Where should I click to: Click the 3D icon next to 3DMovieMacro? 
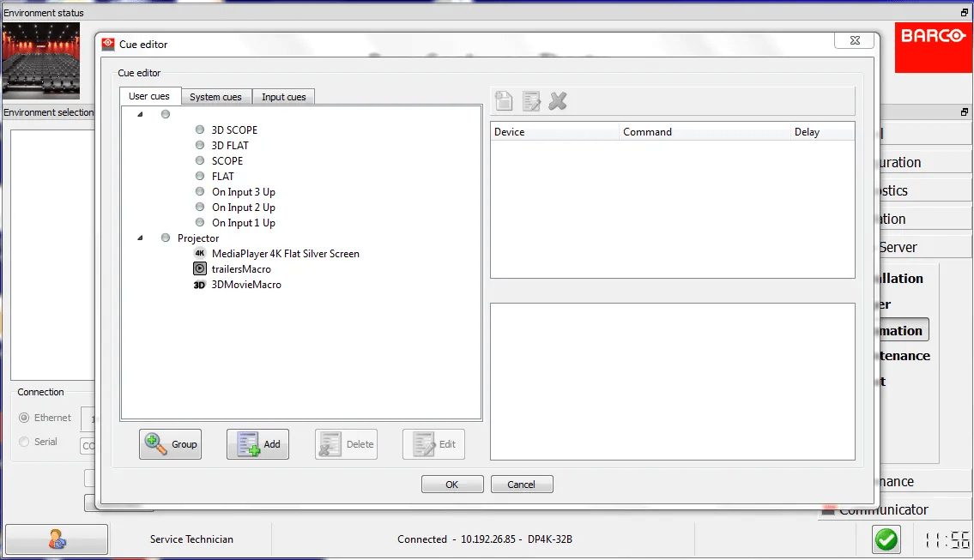[199, 285]
